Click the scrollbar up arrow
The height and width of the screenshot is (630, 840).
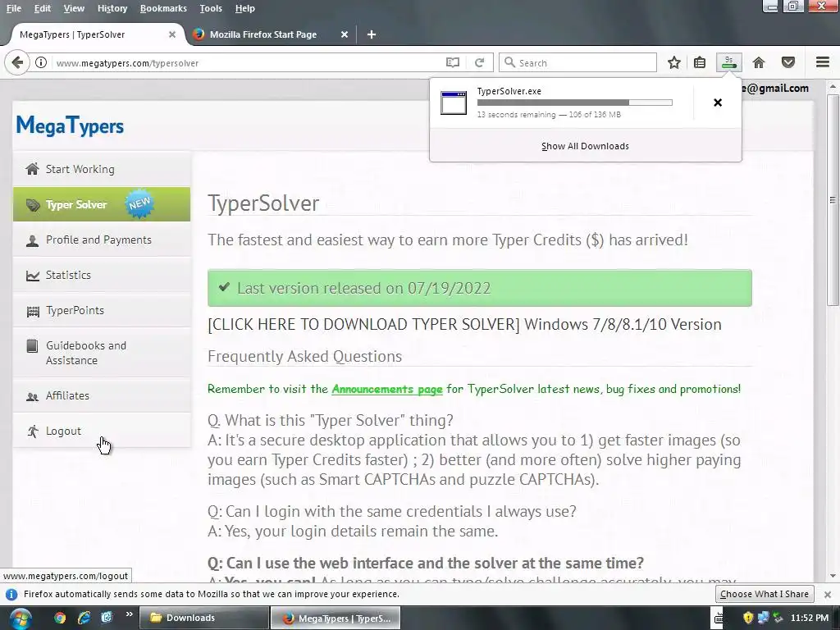(832, 86)
